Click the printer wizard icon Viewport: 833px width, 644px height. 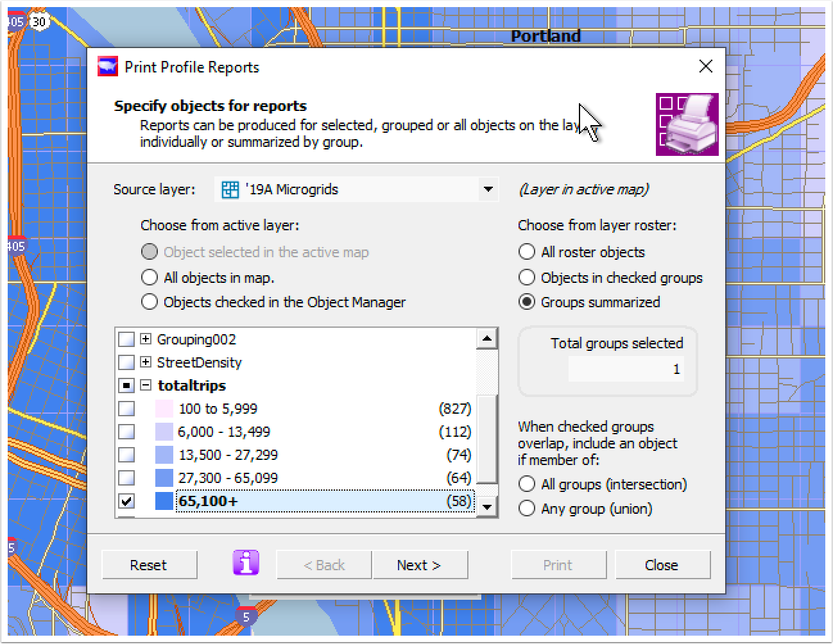pos(687,124)
